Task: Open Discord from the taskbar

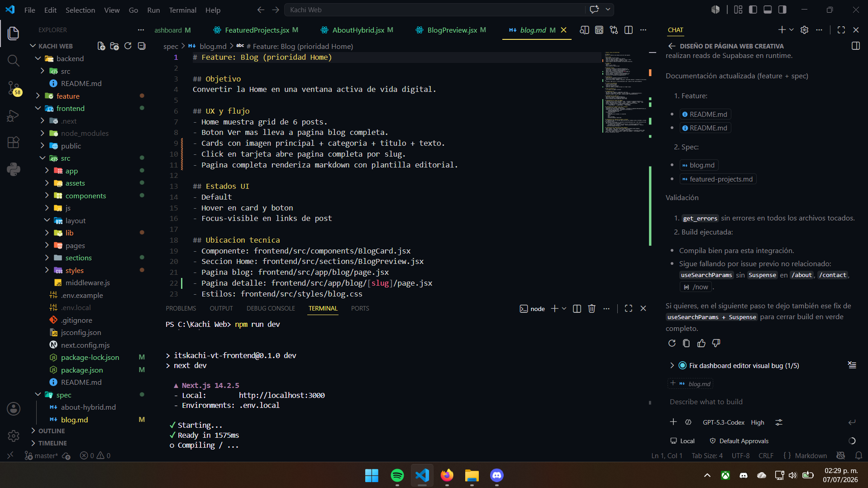Action: coord(496,475)
